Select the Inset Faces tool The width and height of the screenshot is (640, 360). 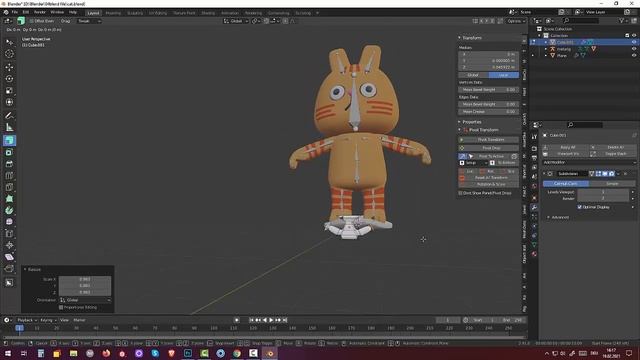point(9,152)
